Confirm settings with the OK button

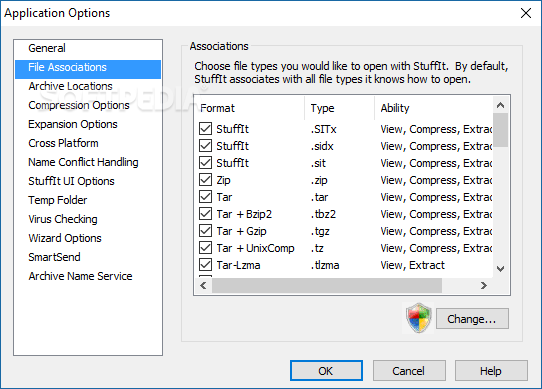(326, 371)
